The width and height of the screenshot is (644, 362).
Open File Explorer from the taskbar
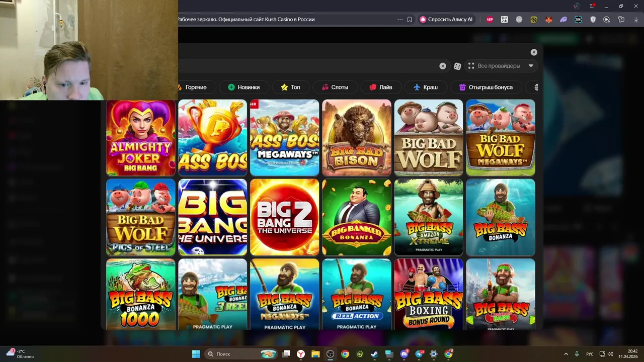[315, 354]
